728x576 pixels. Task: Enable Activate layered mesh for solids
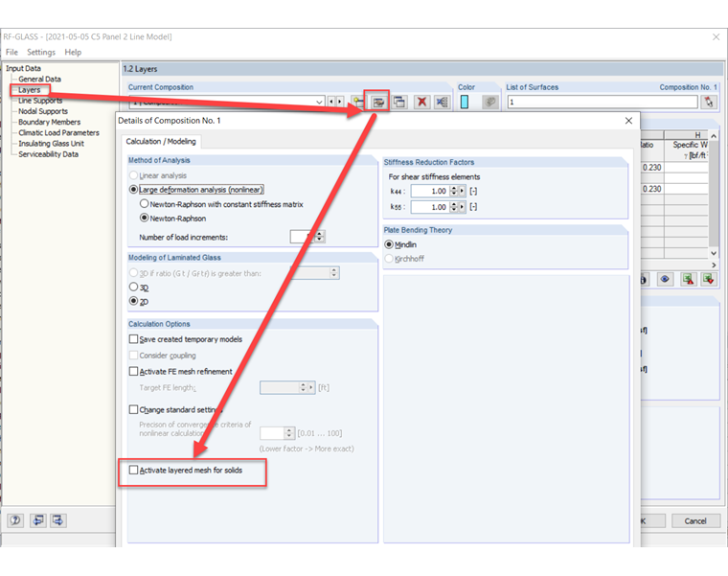point(134,470)
